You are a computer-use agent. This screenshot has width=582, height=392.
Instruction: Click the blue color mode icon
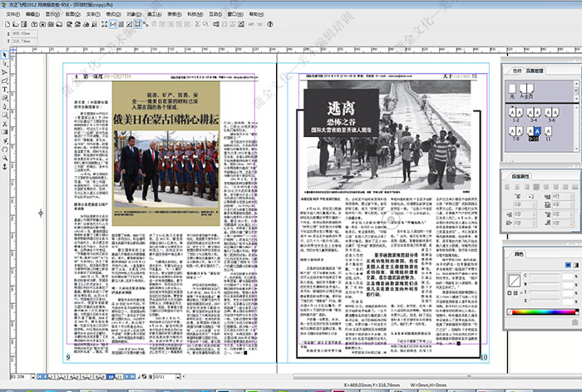[x=568, y=265]
